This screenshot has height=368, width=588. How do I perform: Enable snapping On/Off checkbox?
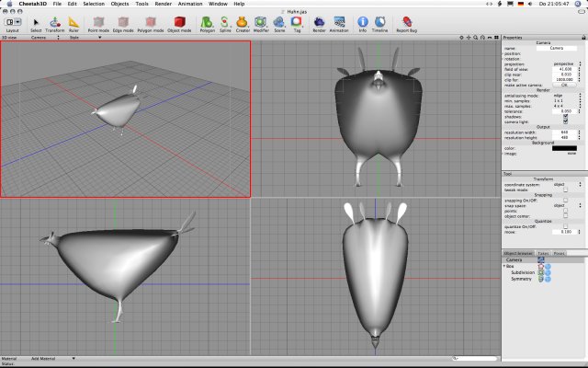tap(565, 201)
